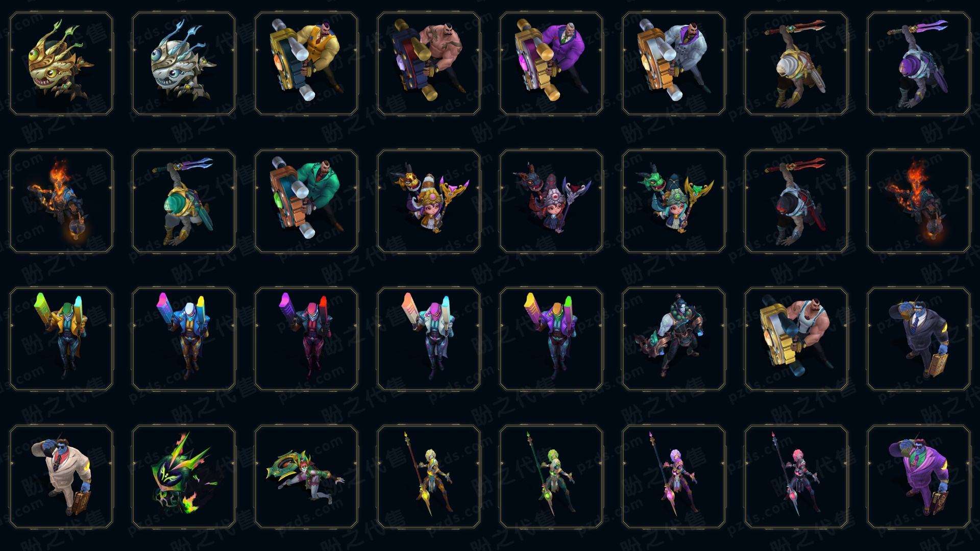Select the silver-white fish creature skin

pos(184,64)
